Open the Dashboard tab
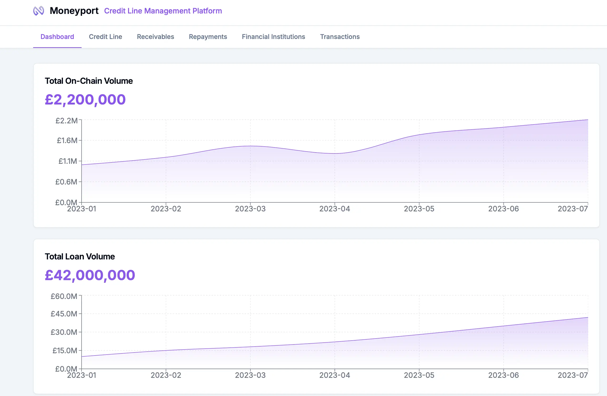The height and width of the screenshot is (396, 607). (x=57, y=37)
